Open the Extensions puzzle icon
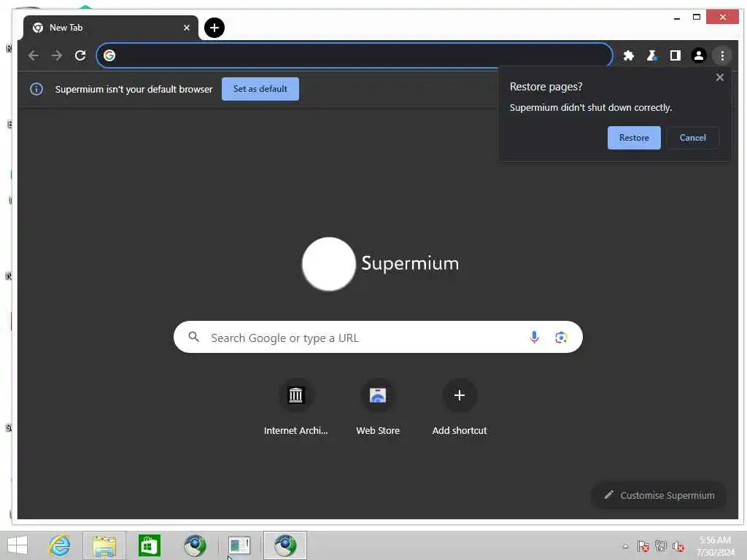747x560 pixels. click(x=629, y=55)
